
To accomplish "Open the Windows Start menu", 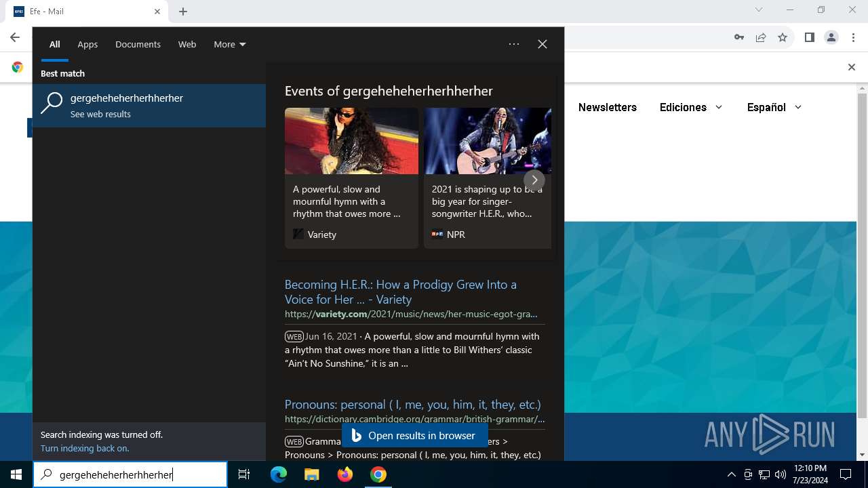I will pos(16,474).
